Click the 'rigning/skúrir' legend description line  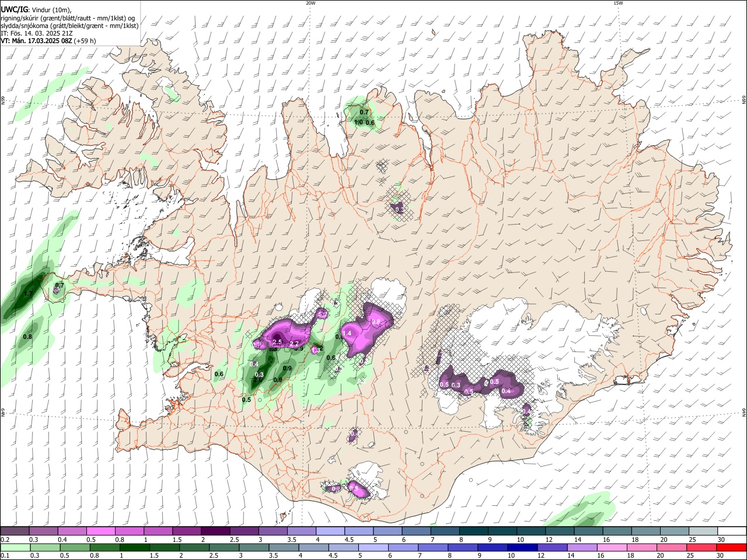coord(68,18)
